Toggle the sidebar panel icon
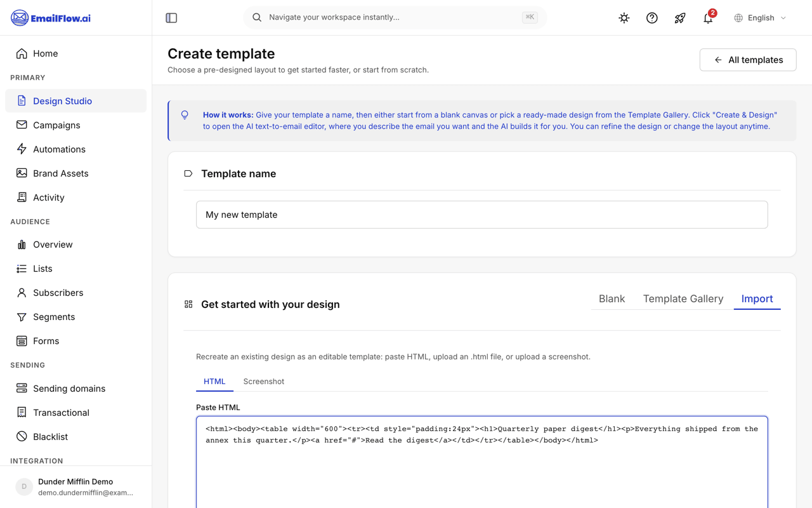 171,18
